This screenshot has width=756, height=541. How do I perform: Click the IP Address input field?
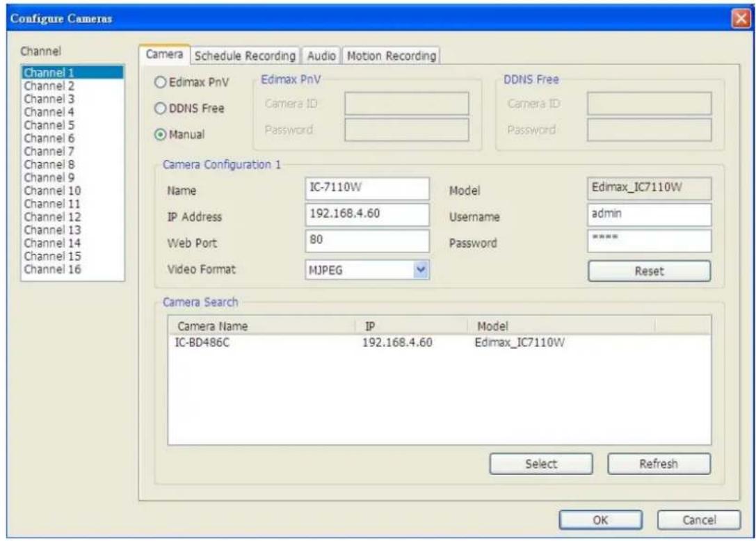click(x=367, y=214)
